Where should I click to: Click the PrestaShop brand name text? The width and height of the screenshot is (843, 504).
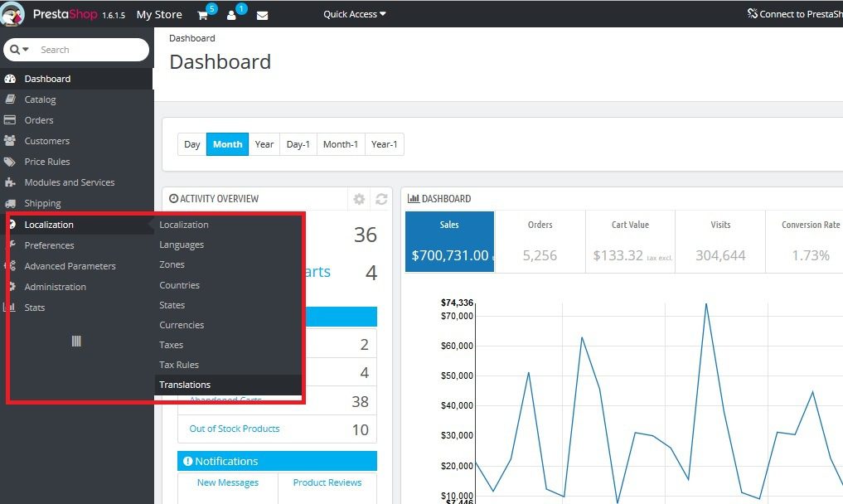point(65,14)
